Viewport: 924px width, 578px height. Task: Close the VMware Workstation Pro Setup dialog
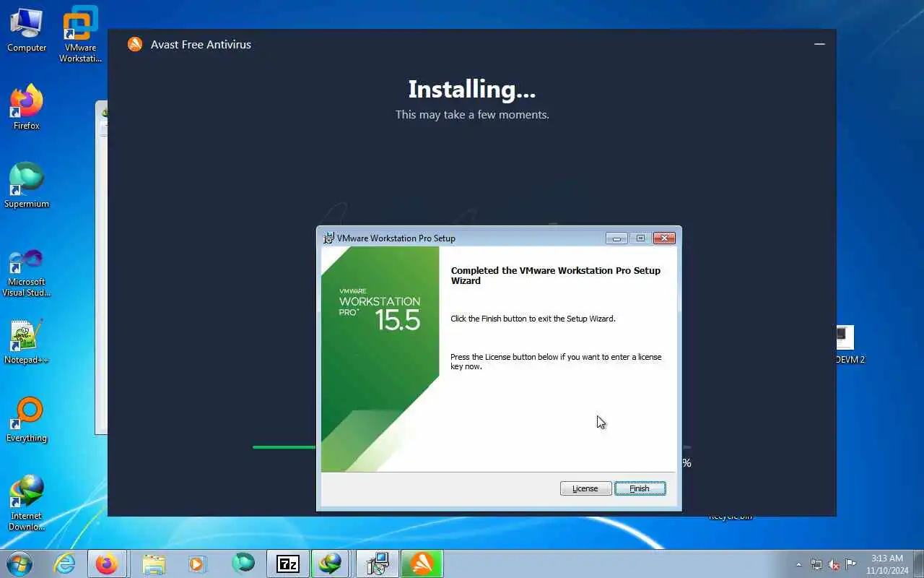point(663,238)
